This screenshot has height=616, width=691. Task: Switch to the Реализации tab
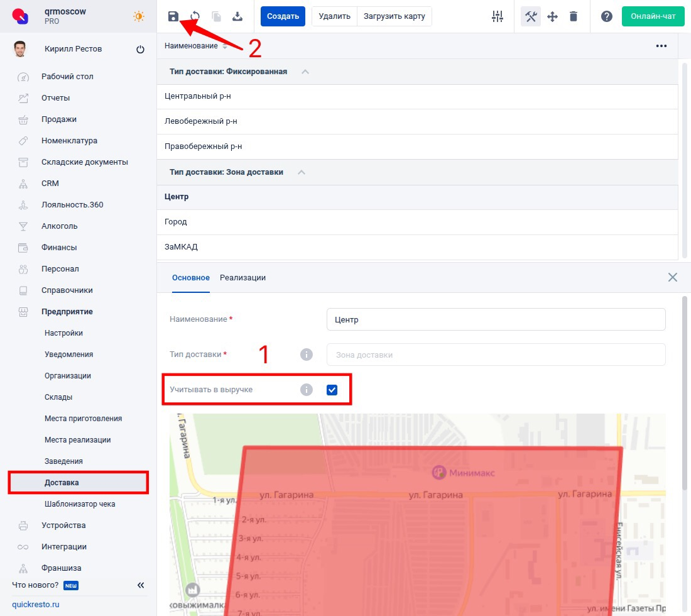242,278
